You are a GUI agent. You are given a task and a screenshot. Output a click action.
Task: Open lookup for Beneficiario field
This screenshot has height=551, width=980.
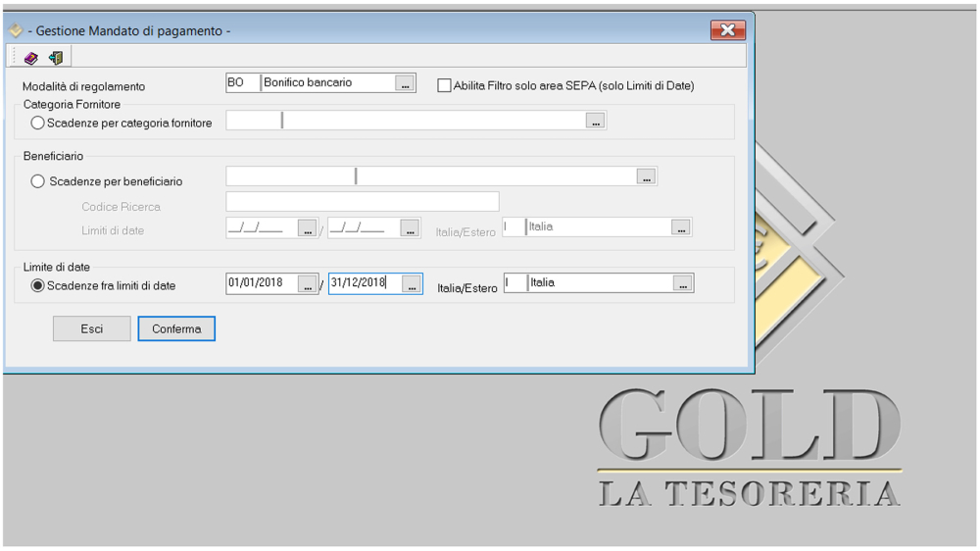coord(645,177)
